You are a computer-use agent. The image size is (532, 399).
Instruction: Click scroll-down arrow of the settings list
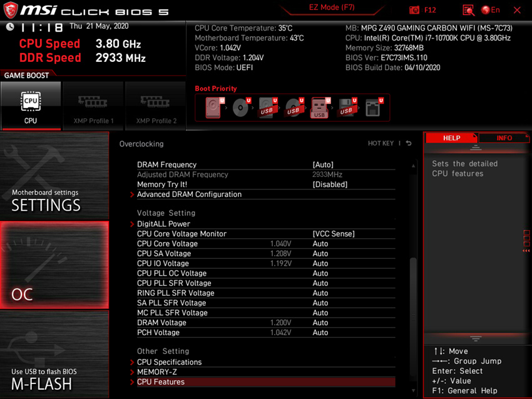click(x=413, y=390)
